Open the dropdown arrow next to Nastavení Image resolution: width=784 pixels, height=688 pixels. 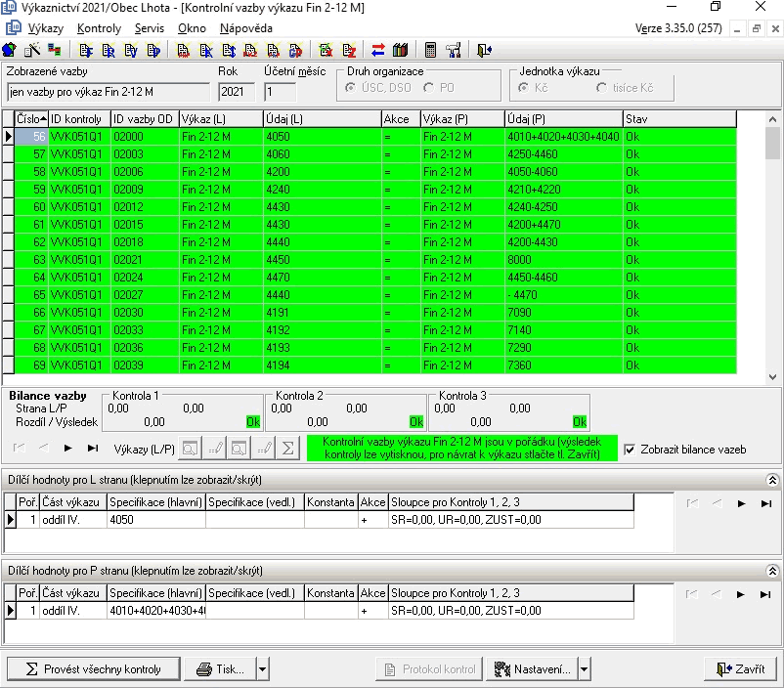(x=584, y=669)
